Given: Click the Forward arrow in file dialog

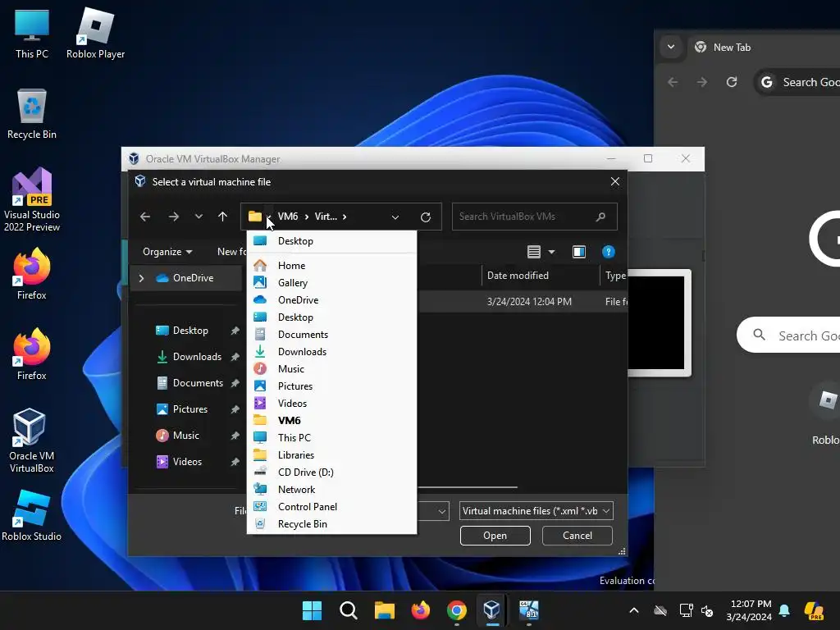Looking at the screenshot, I should pos(174,217).
